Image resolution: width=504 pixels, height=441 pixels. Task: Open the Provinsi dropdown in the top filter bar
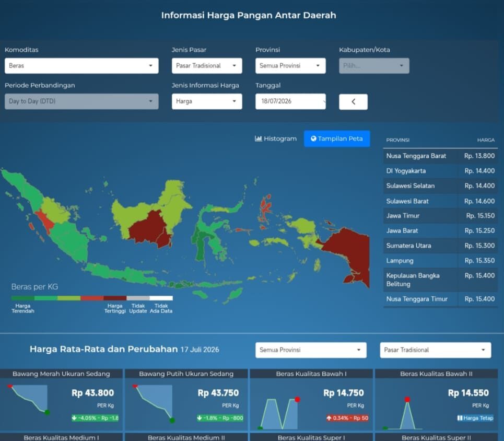click(x=290, y=66)
